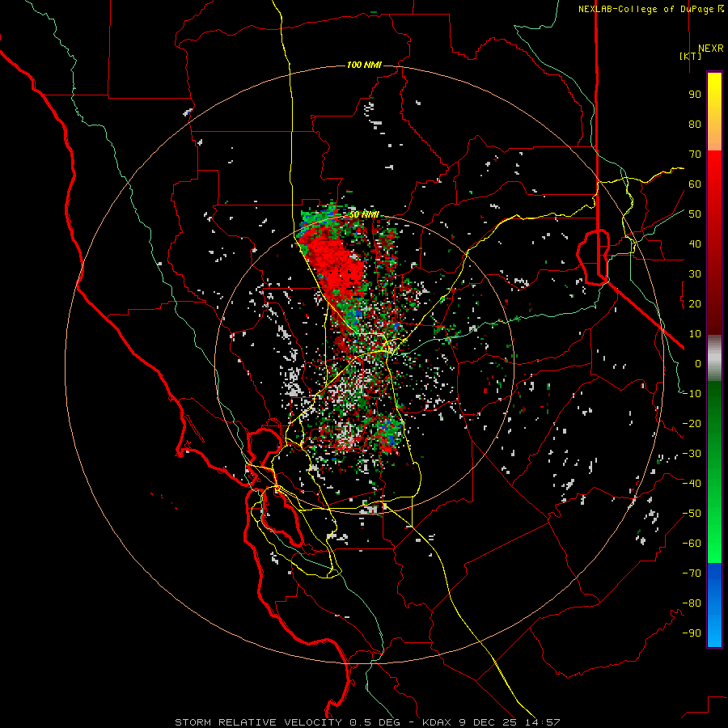Click the -80 value on velocity scale
This screenshot has width=728, height=728.
pyautogui.click(x=692, y=603)
